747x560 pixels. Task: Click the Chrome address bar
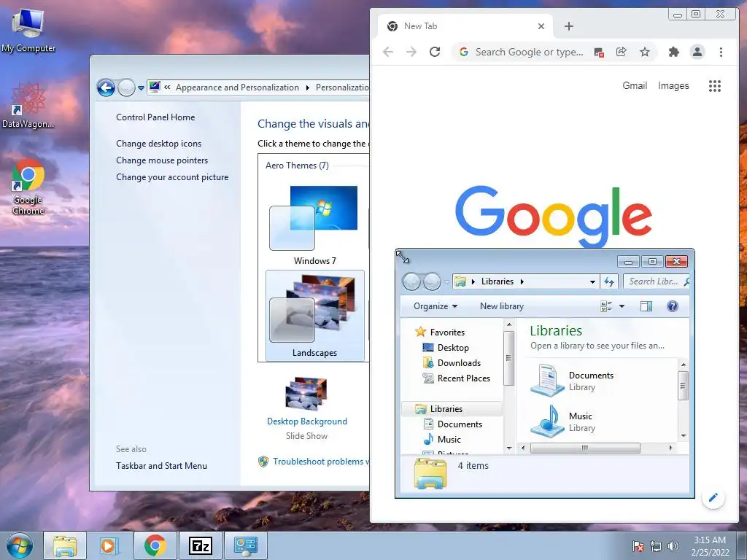(x=529, y=52)
